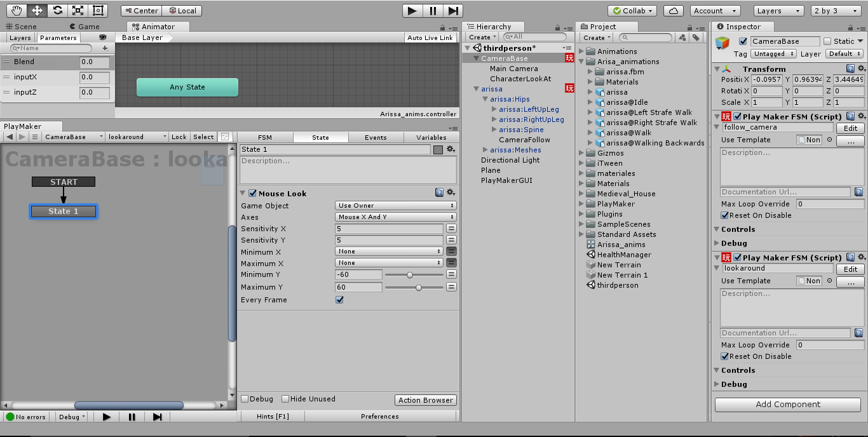Open Axes Mouse X And Y dropdown
The image size is (868, 437).
[396, 217]
